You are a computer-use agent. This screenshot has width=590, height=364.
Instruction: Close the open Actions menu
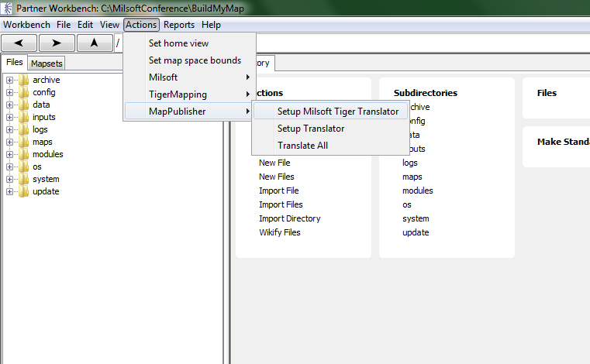[141, 25]
